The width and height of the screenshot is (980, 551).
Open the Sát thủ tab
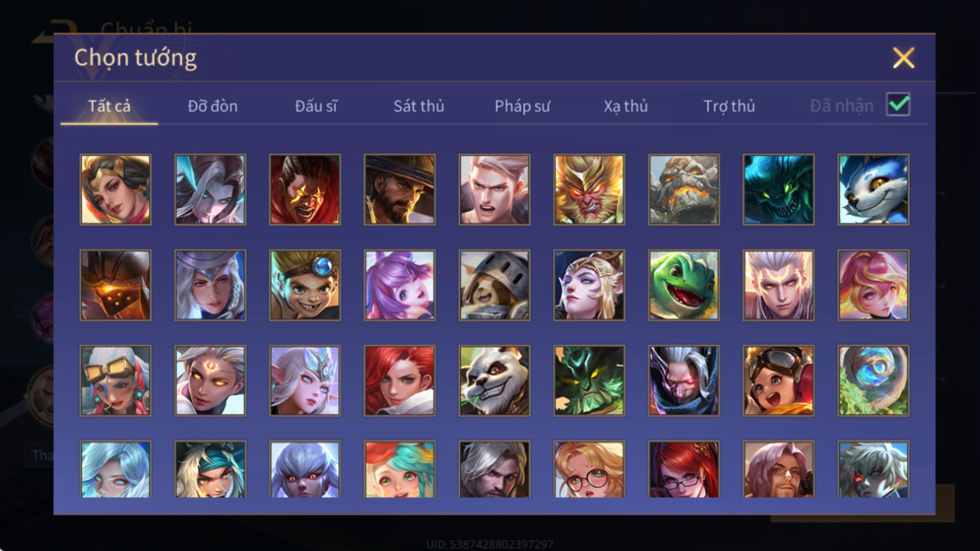419,106
